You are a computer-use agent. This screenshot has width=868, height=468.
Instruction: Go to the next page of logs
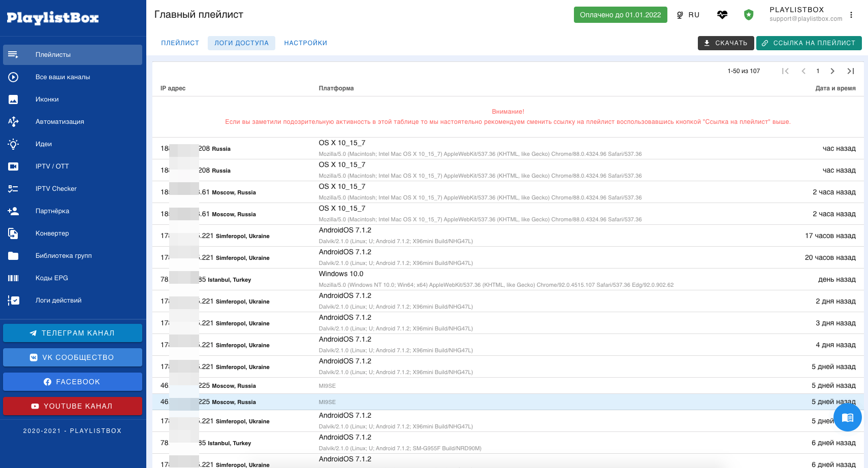coord(832,71)
